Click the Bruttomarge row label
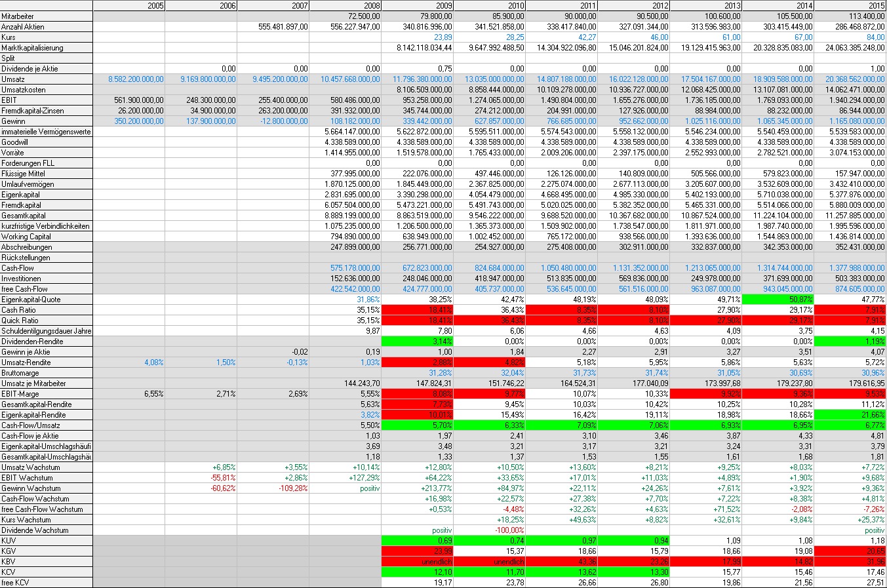Image resolution: width=887 pixels, height=588 pixels. [x=47, y=372]
